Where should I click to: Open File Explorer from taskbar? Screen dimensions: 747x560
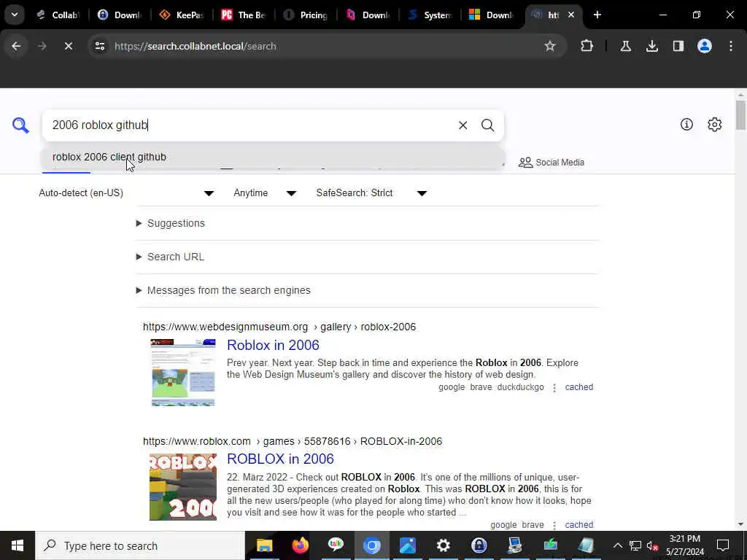click(264, 545)
